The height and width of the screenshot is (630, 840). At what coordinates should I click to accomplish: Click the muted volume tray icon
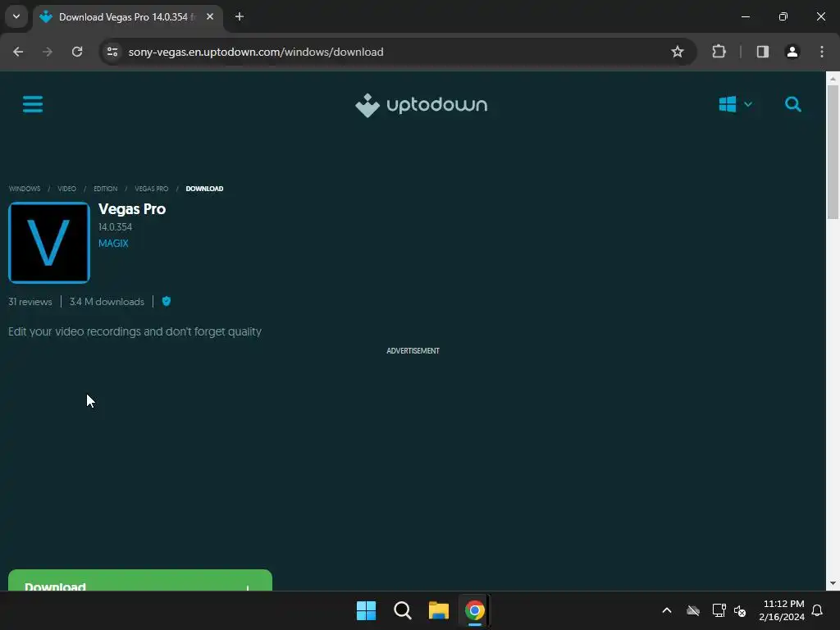(x=740, y=610)
